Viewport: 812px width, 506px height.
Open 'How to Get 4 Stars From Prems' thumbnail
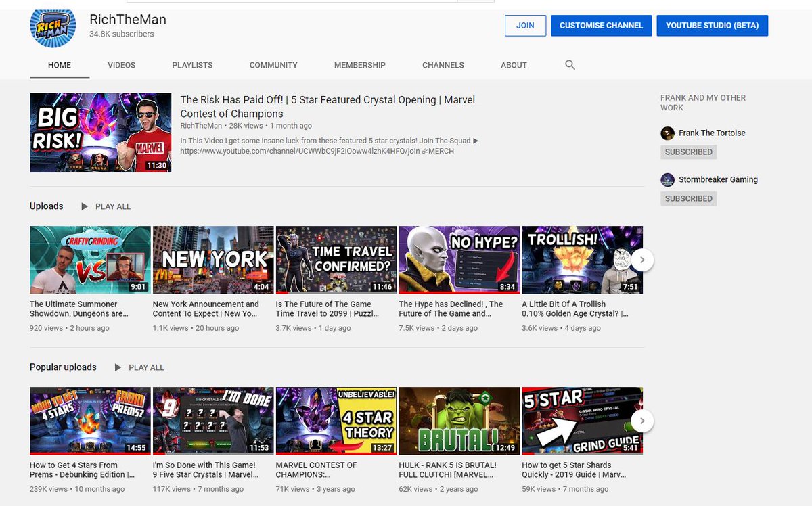click(90, 421)
